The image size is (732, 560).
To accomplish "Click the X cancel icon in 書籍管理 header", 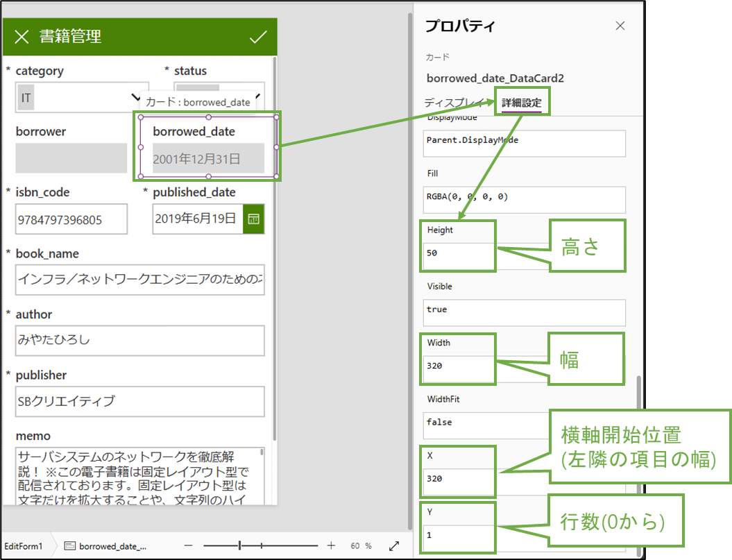I will [x=22, y=36].
